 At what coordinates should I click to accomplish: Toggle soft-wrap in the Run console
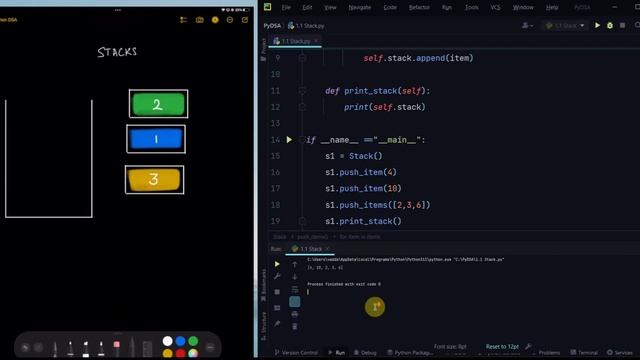point(295,289)
